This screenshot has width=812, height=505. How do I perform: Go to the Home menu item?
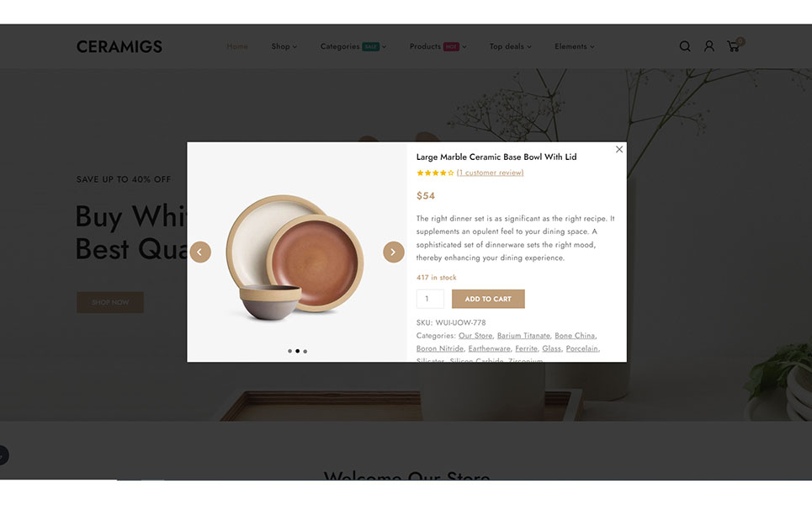click(x=237, y=46)
